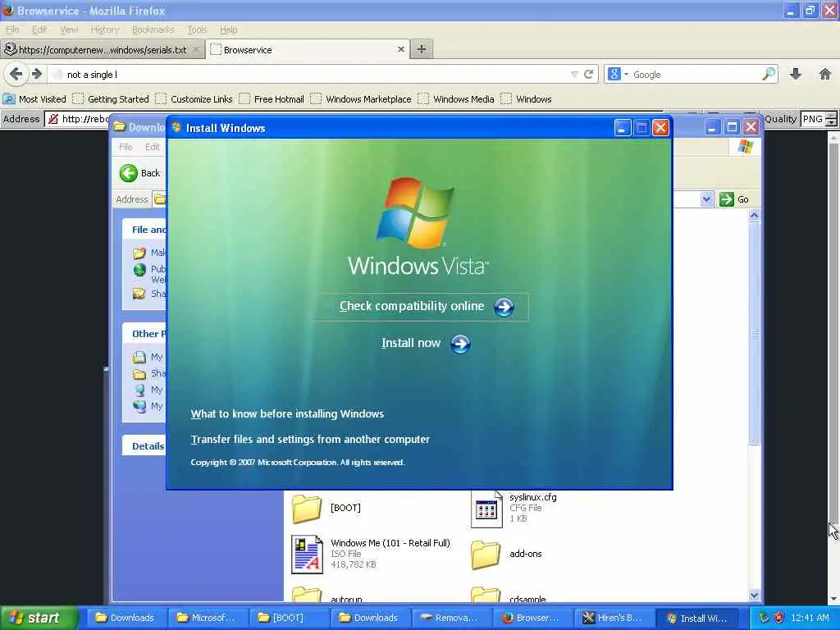This screenshot has height=630, width=840.
Task: Switch to Install Wi... taskbar button
Action: click(697, 618)
